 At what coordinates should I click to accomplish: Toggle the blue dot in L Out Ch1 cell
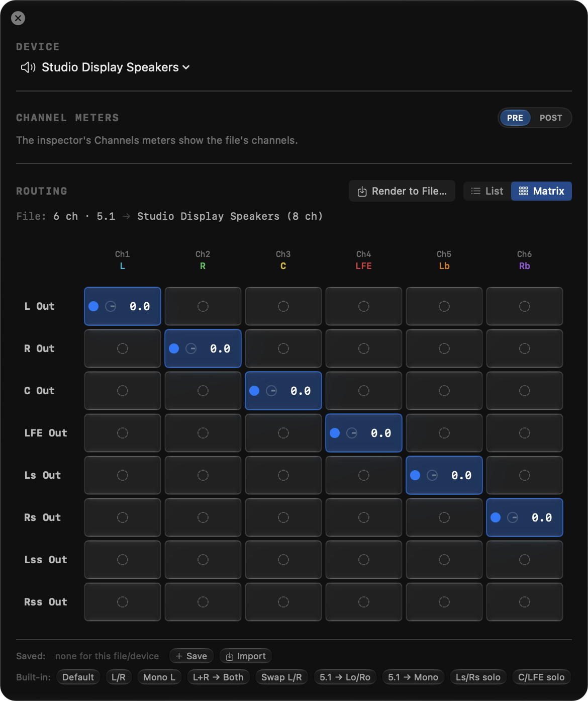93,306
